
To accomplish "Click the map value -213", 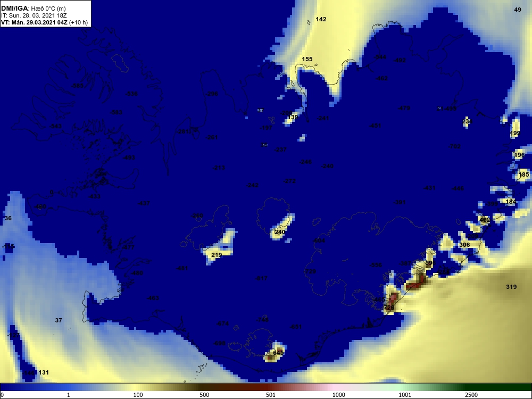I will [219, 168].
